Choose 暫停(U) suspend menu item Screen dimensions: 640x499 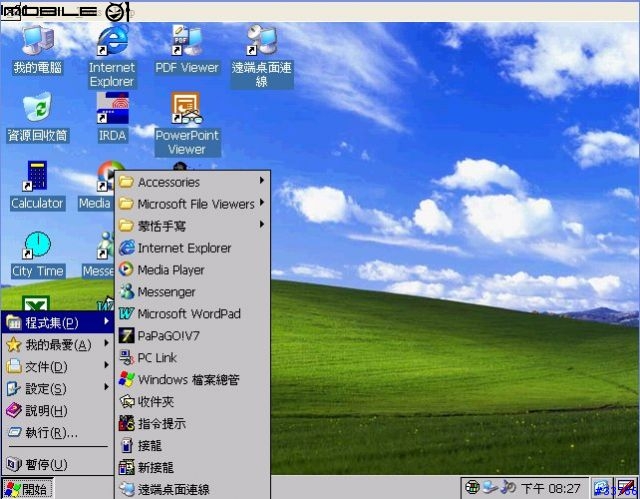click(58, 464)
